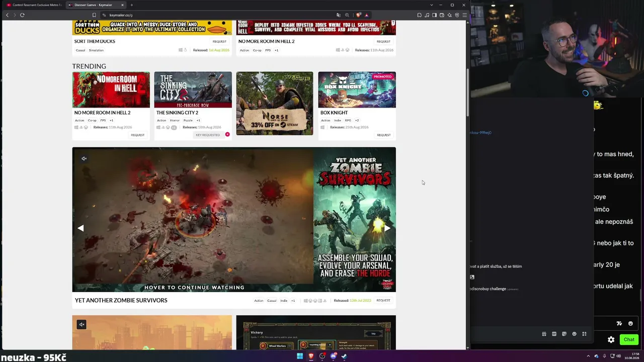Click the Key Requested button on Sinking City 2

[208, 135]
